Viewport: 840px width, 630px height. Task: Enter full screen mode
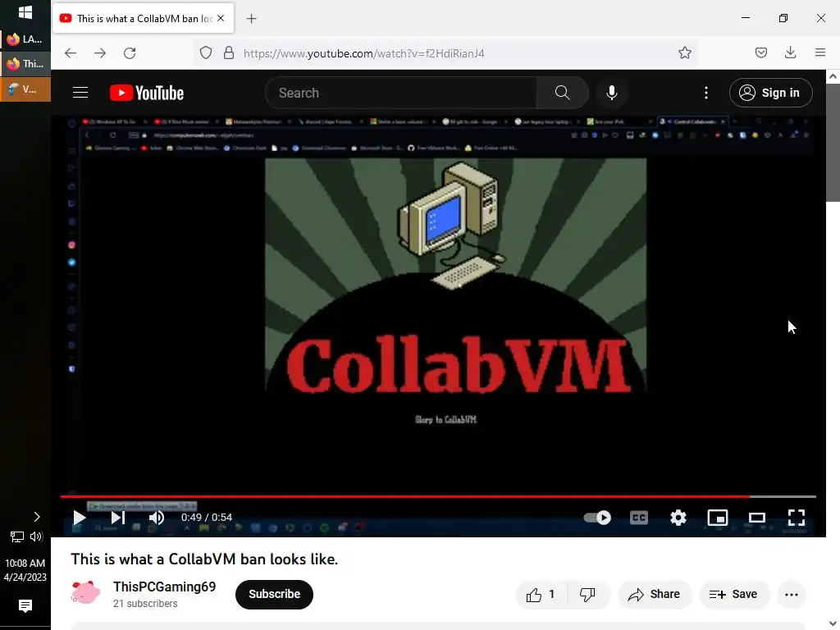[797, 518]
